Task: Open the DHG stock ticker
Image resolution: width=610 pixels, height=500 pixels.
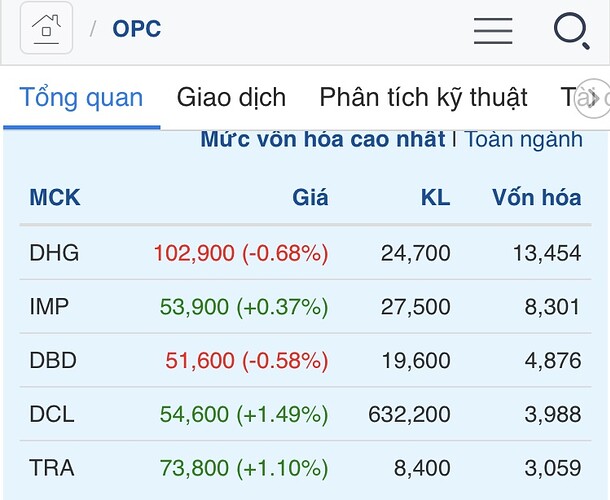Action: pos(54,253)
